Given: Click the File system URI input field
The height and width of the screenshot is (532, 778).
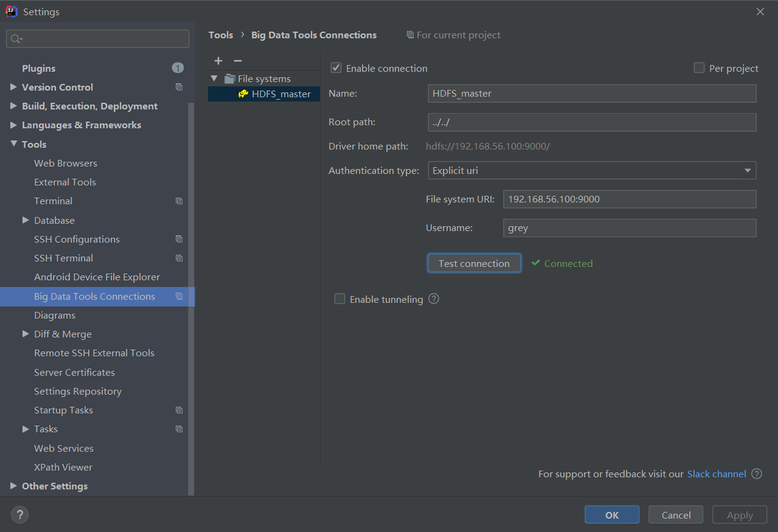Looking at the screenshot, I should point(629,199).
